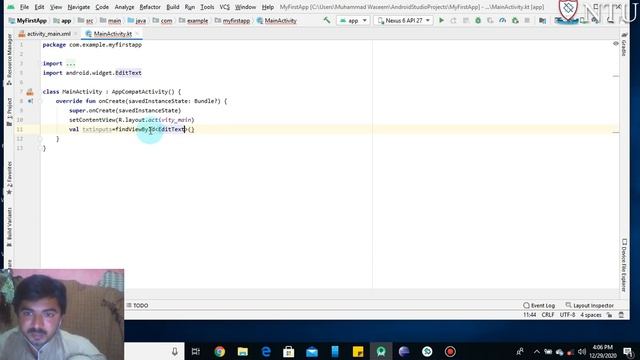Open Google Chrome from the taskbar
This screenshot has height=360, width=640.
point(220,351)
